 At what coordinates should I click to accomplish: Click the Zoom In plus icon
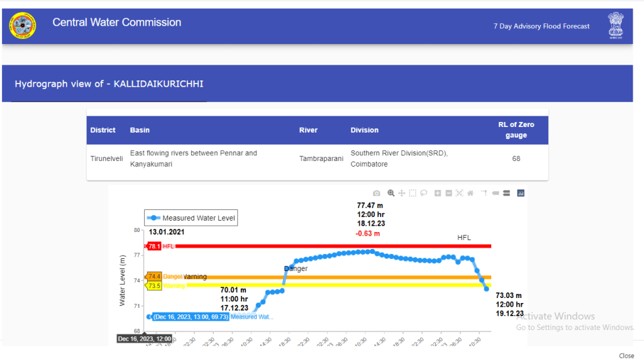click(x=438, y=193)
